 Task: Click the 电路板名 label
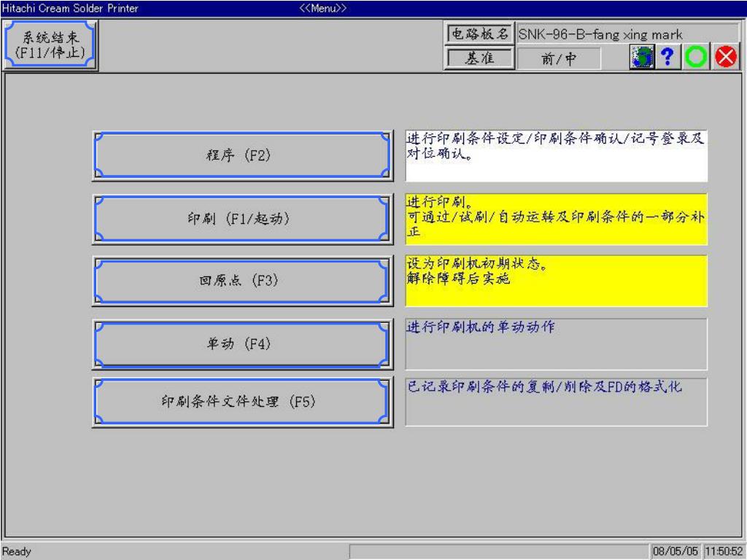[x=479, y=34]
